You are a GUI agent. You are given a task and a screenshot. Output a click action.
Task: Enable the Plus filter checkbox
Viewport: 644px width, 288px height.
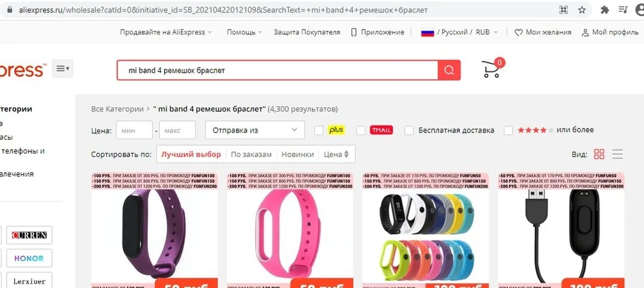[x=319, y=130]
